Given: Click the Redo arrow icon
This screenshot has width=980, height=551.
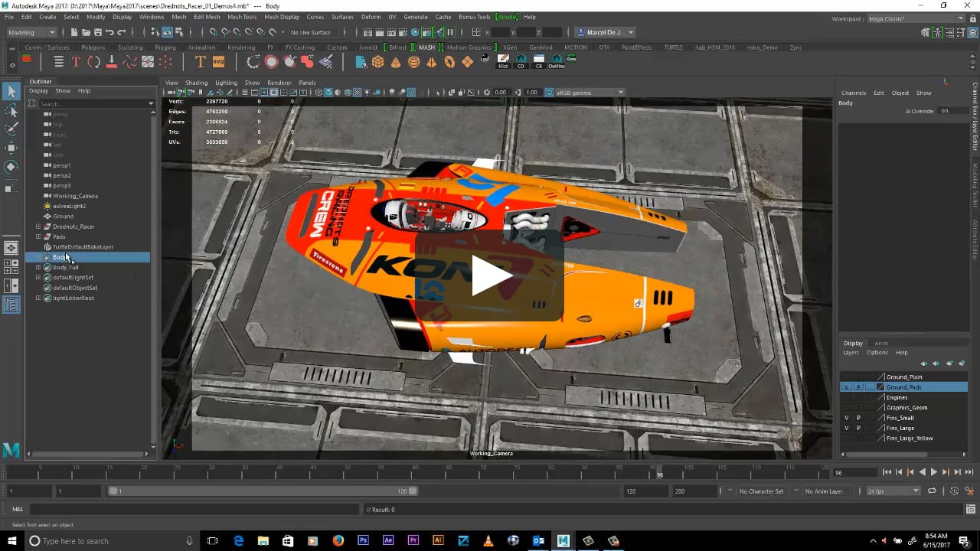Looking at the screenshot, I should coord(122,32).
